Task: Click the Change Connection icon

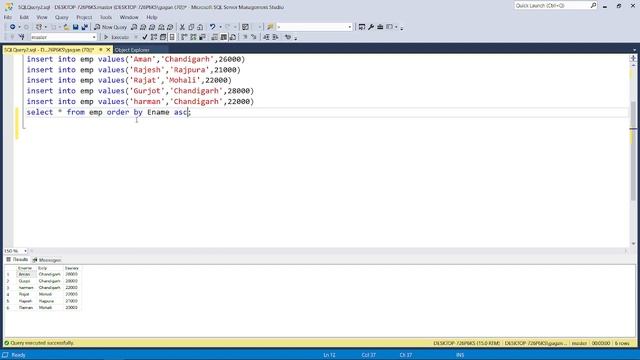Action: 22,37
